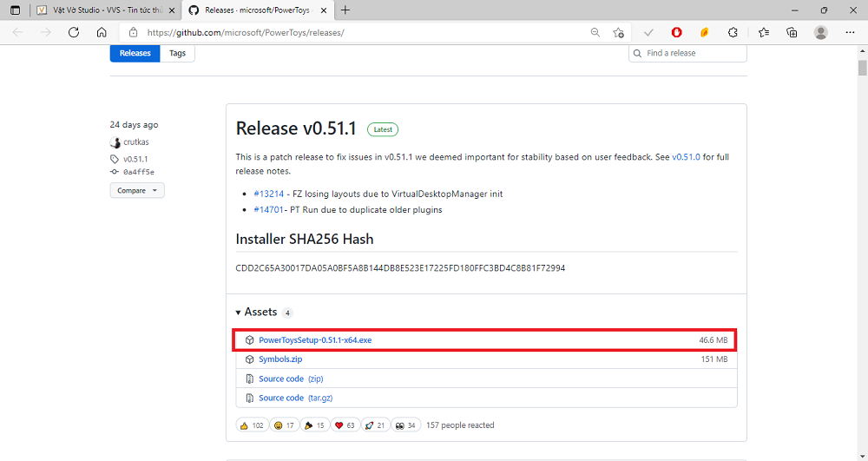Open the v0.51.1 tag link
The image size is (868, 461).
(x=135, y=160)
